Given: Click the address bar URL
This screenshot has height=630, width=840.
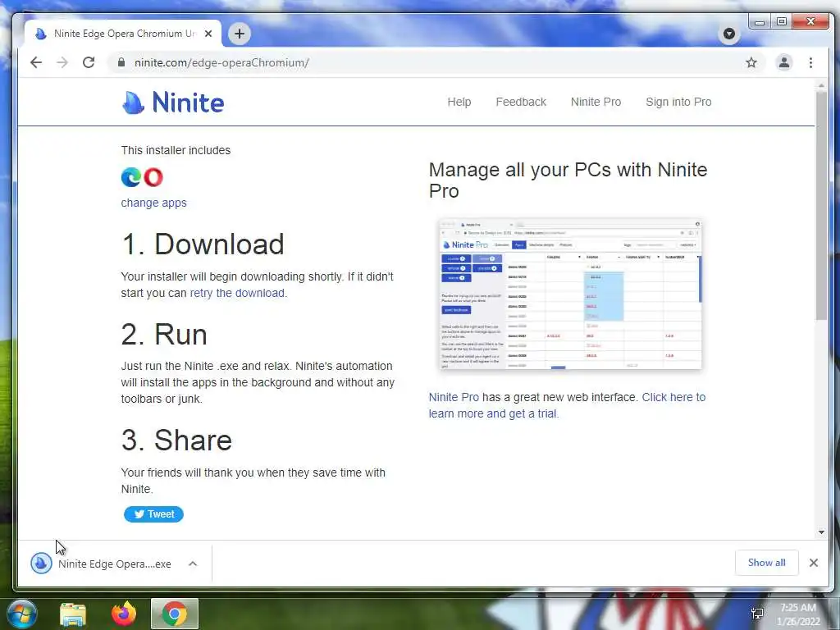Looking at the screenshot, I should click(221, 62).
